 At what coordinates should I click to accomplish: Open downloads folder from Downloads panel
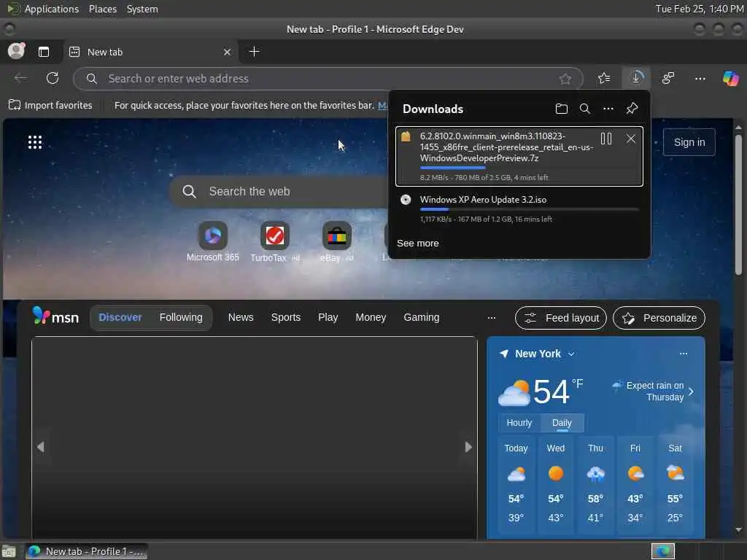(x=561, y=109)
